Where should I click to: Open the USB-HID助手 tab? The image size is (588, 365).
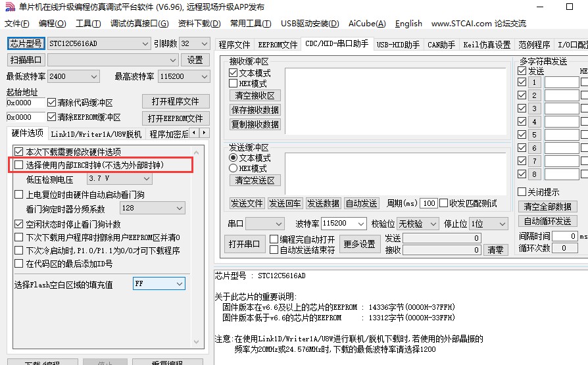pyautogui.click(x=398, y=45)
